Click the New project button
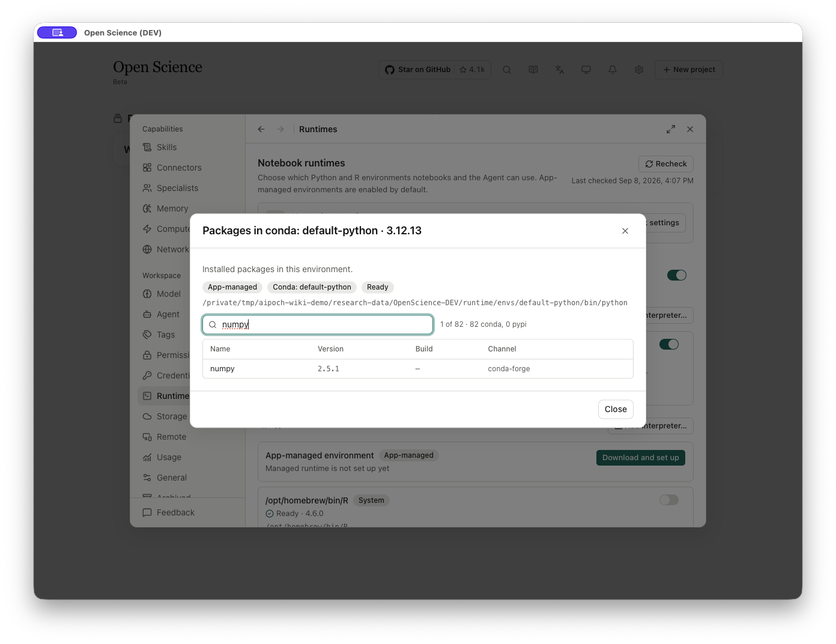 (689, 70)
